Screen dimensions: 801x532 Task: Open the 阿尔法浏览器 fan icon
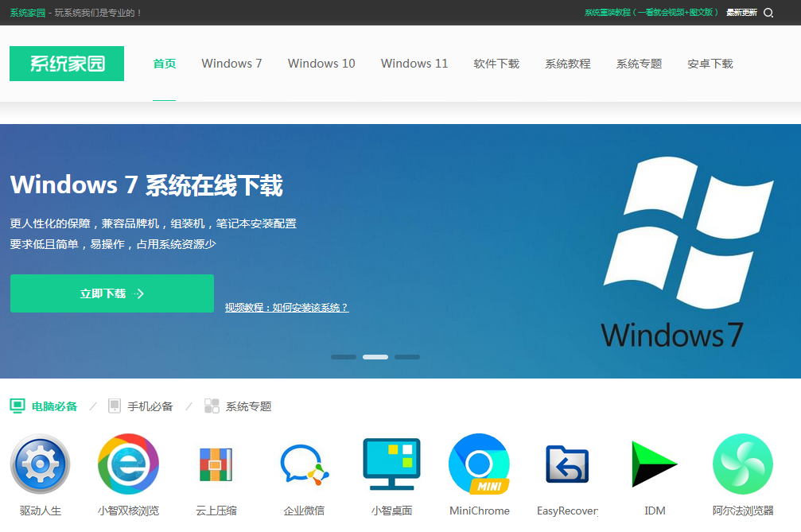(743, 464)
